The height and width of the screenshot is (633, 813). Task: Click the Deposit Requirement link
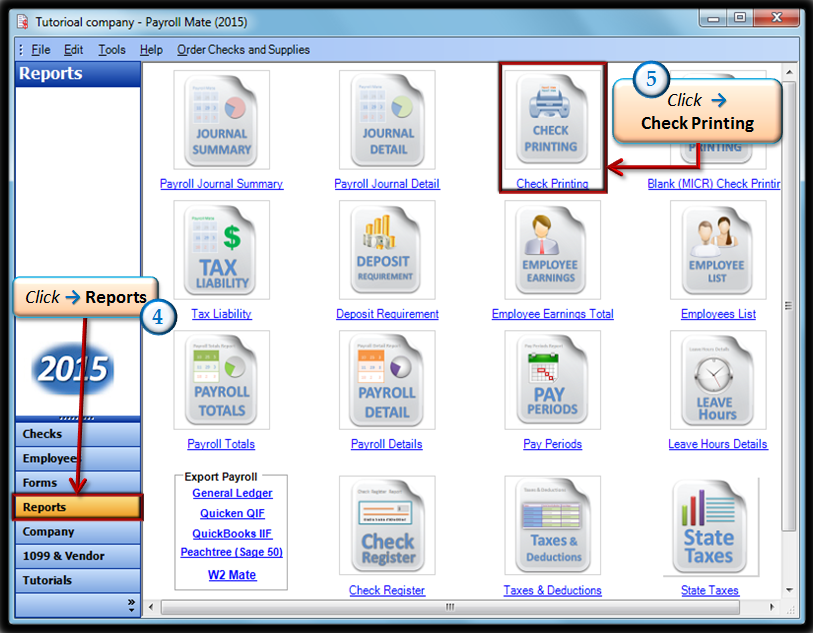coord(387,314)
